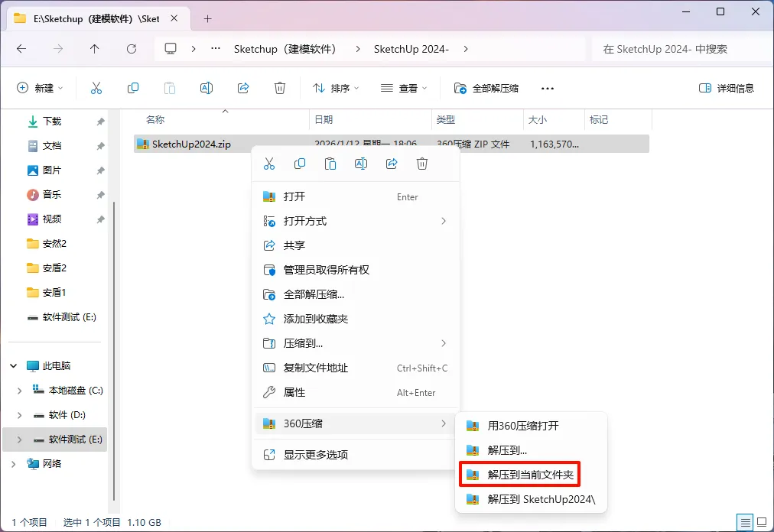Click the Rename icon in toolbar

[x=207, y=88]
